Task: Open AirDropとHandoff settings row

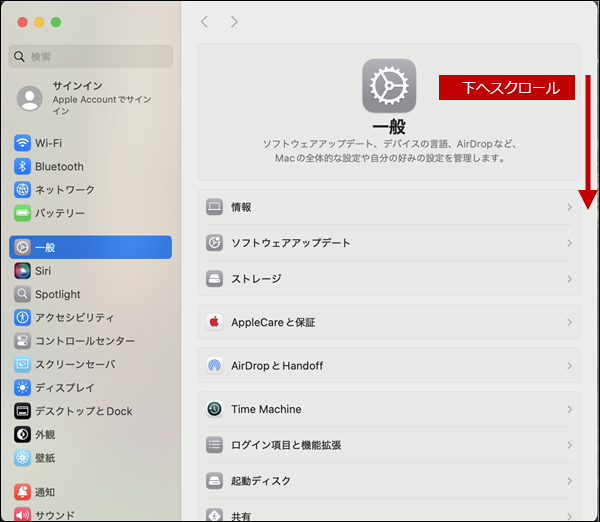Action: coord(389,365)
